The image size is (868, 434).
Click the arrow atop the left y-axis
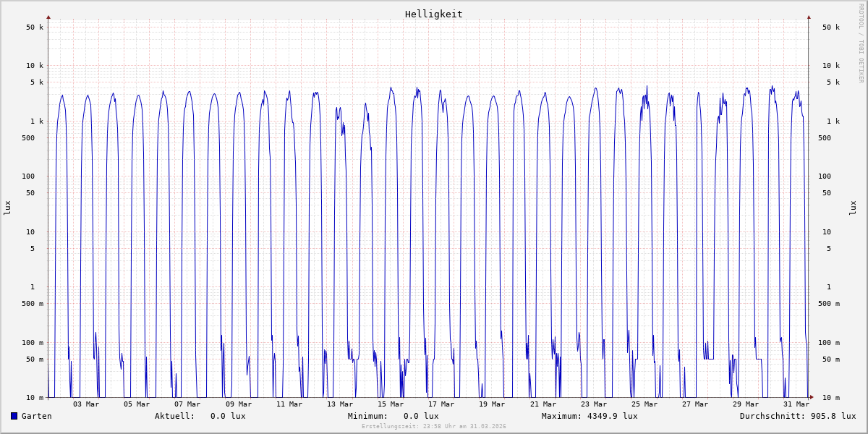pyautogui.click(x=48, y=17)
